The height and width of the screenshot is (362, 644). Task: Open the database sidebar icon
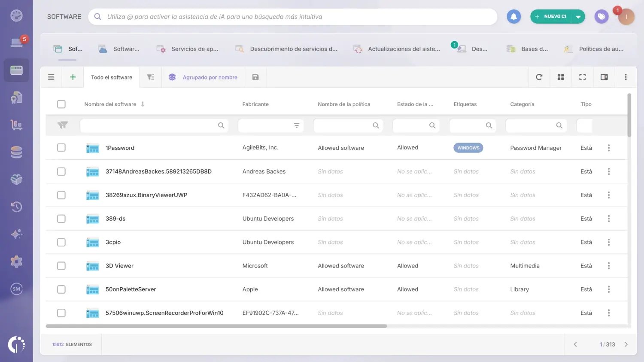click(x=16, y=152)
